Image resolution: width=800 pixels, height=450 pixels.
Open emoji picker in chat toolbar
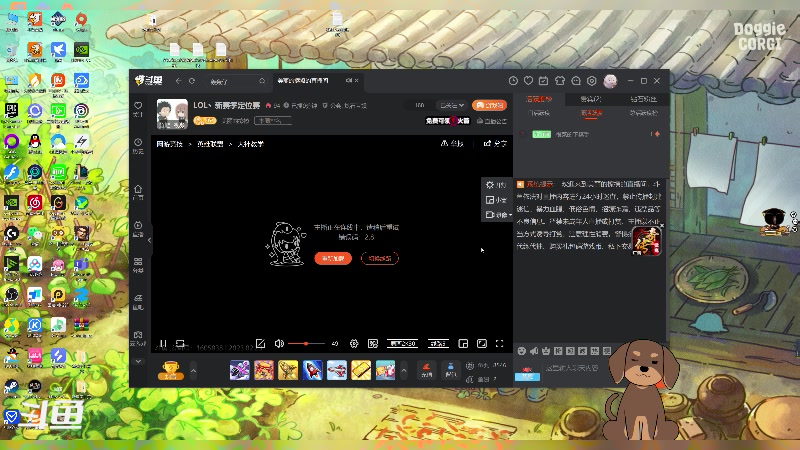[521, 351]
